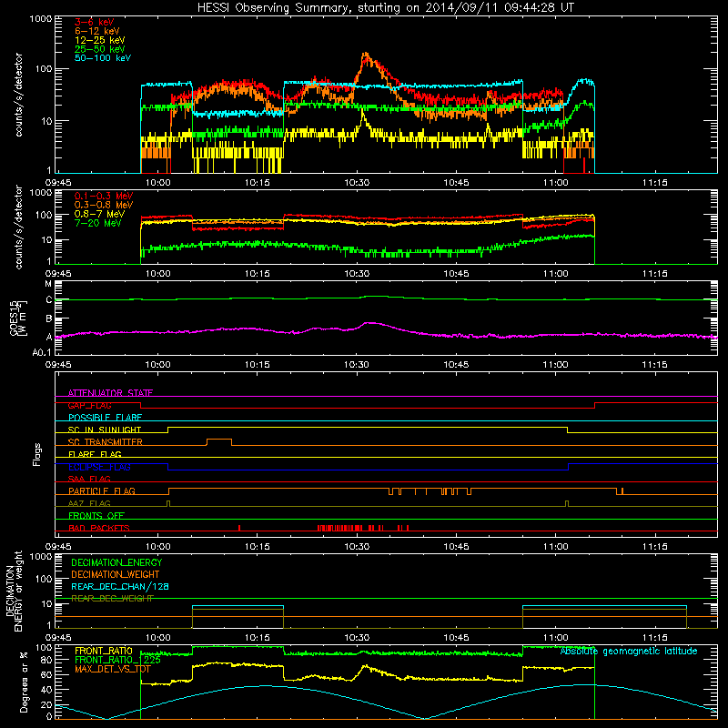Click the DECIMATION ENERGY or weight axis title
Image resolution: width=728 pixels, height=728 pixels.
point(14,591)
